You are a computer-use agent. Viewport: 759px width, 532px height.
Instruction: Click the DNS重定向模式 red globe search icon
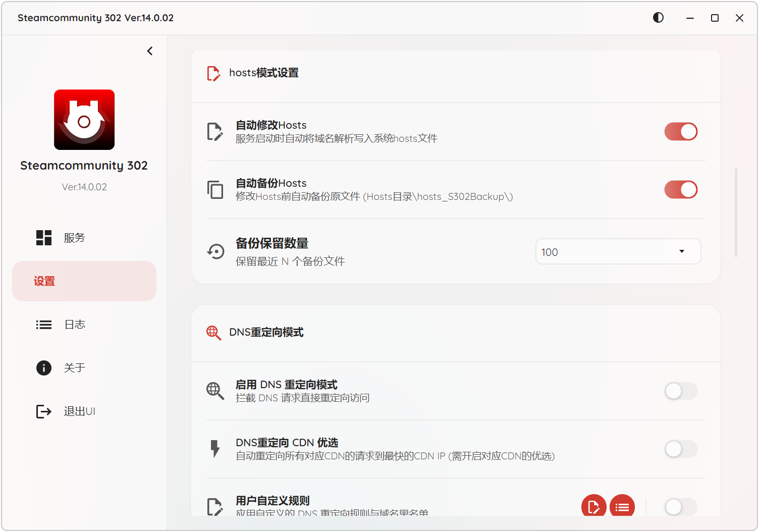click(x=213, y=333)
